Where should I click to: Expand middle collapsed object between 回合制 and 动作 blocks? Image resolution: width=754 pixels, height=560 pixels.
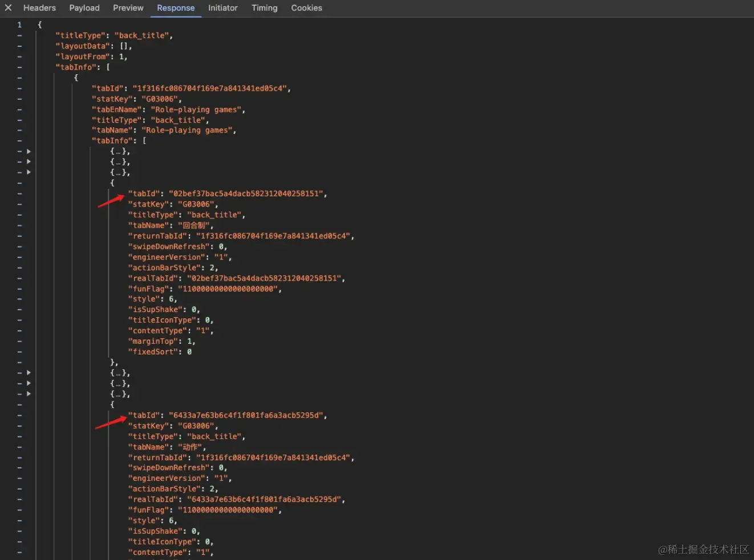coord(29,383)
